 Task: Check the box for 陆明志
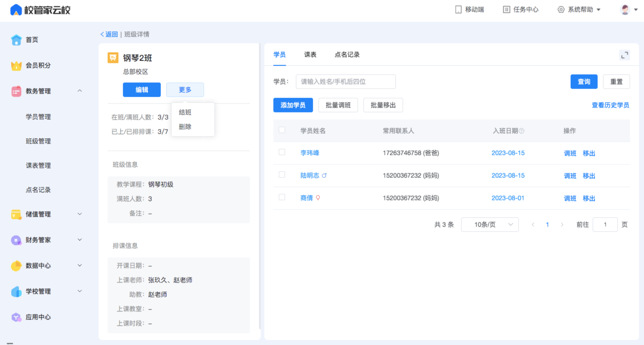[282, 175]
